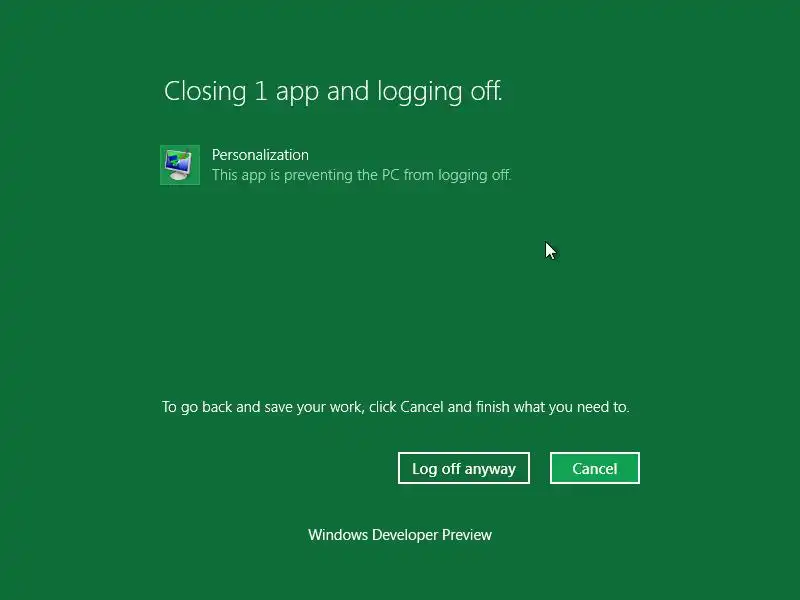This screenshot has height=600, width=800.
Task: Click the 'logging off.' words in the heading
Action: coord(440,92)
